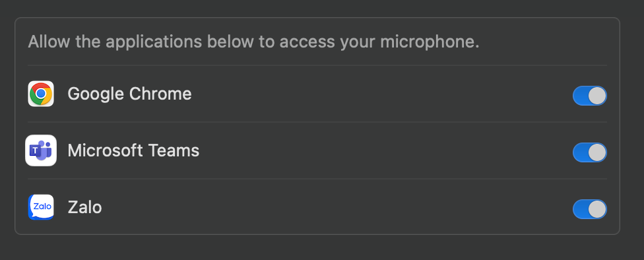Click the 'Allow the applications below' description text
Screen dimensions: 644x260
(x=253, y=42)
